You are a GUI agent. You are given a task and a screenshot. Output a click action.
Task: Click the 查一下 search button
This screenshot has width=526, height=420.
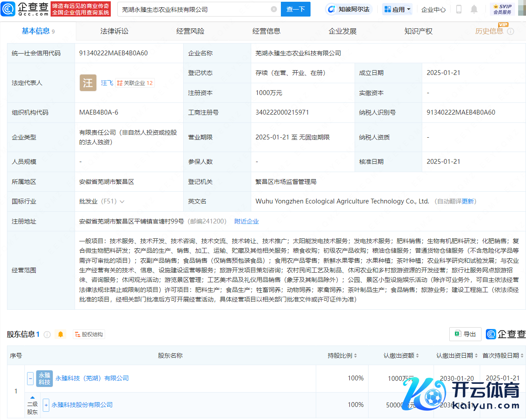[x=295, y=9]
